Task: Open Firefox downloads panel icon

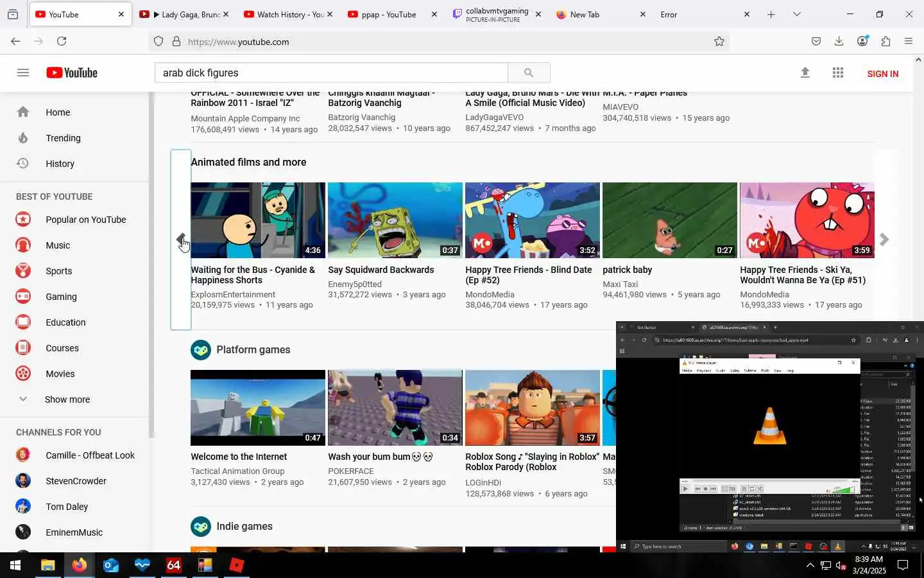Action: pyautogui.click(x=839, y=42)
